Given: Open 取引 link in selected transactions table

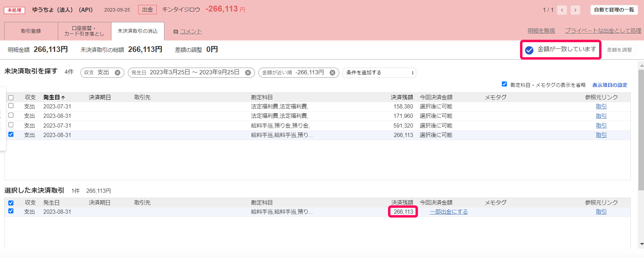Looking at the screenshot, I should [x=601, y=212].
